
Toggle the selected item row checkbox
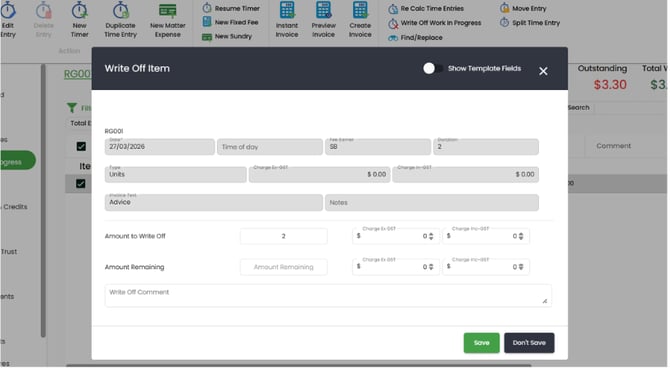tap(81, 184)
